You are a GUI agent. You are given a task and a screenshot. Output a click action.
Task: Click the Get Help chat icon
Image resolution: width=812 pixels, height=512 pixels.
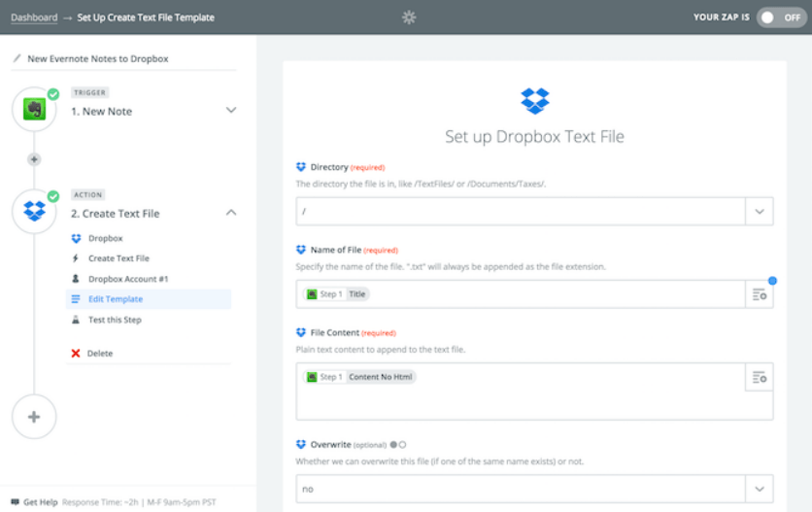coord(15,502)
